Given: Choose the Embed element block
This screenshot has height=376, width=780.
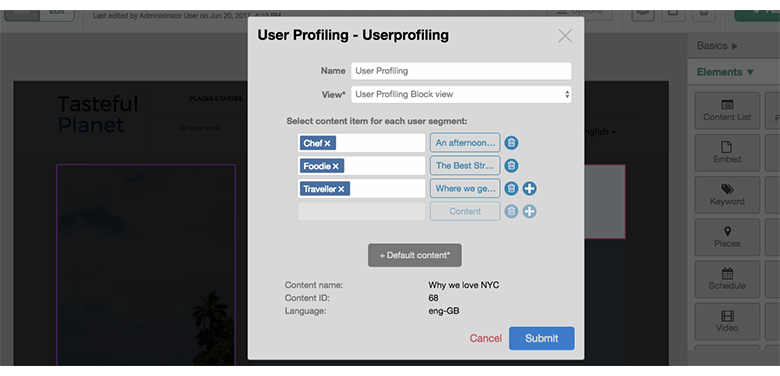Looking at the screenshot, I should point(727,153).
